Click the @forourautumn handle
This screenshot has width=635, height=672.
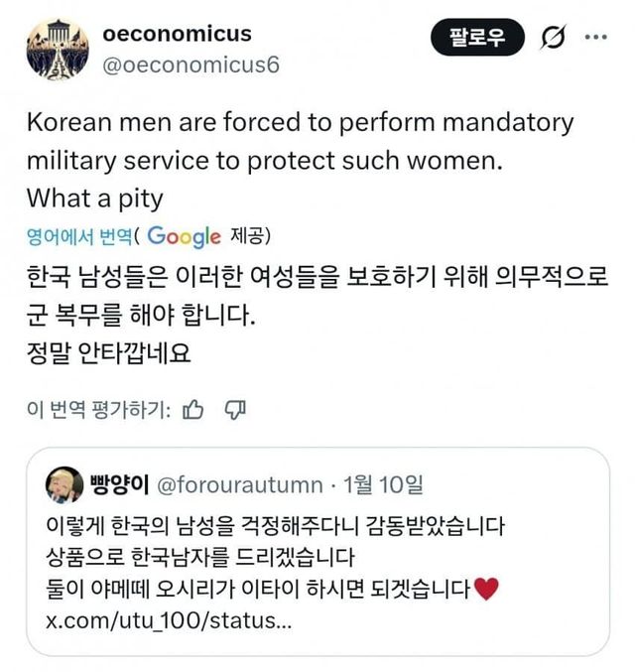[x=240, y=484]
